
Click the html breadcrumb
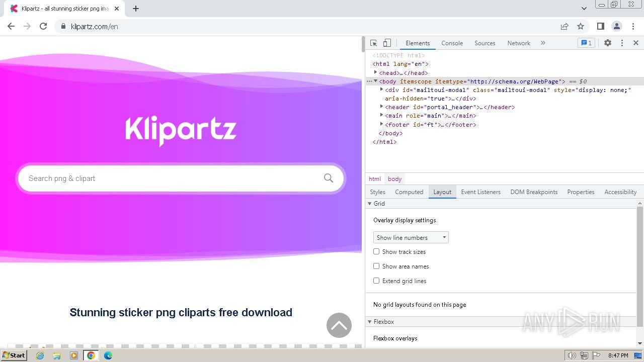[x=375, y=179]
